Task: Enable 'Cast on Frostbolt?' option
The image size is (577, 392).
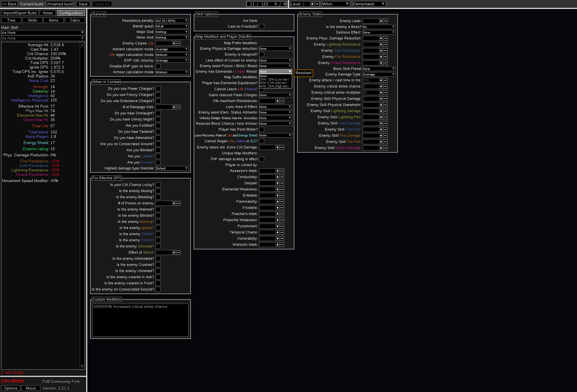Action: [262, 27]
